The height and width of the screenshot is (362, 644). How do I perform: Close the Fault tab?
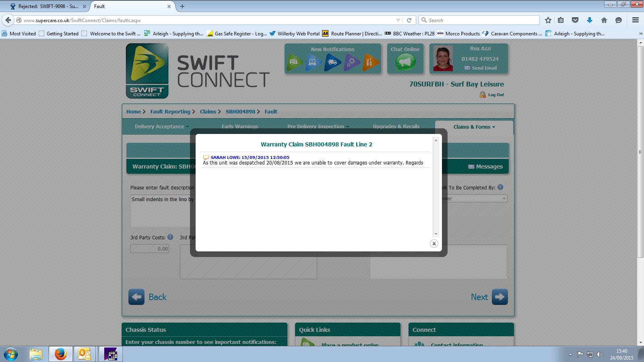[x=169, y=6]
